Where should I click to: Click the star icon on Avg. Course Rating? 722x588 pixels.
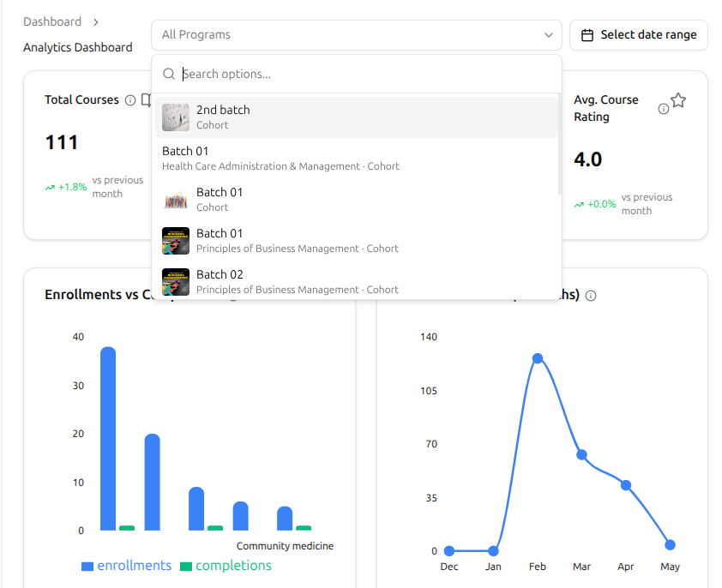tap(678, 100)
